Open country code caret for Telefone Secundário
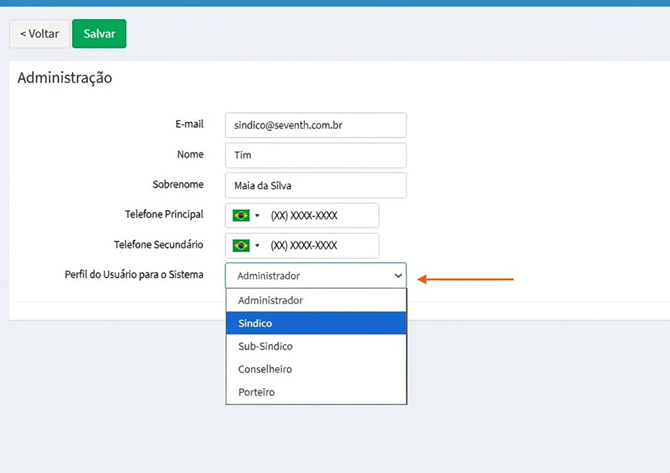Viewport: 670px width, 473px height. pos(257,246)
